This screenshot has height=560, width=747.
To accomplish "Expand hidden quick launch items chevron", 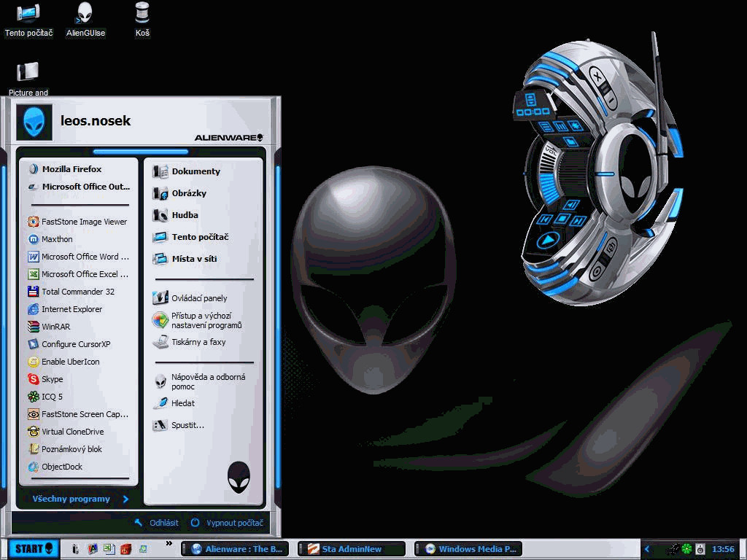I will (169, 543).
